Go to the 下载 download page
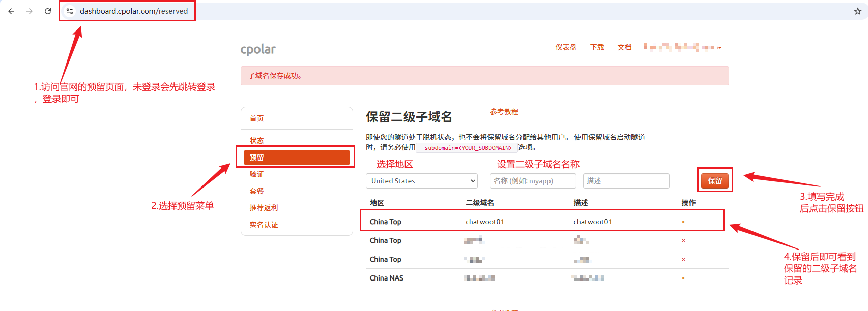This screenshot has width=868, height=311. pos(597,47)
